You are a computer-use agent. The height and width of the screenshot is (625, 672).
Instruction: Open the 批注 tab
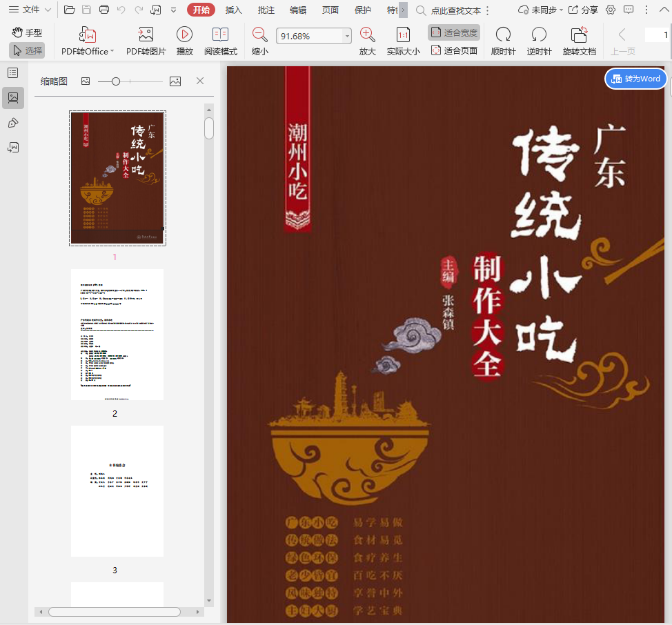[x=266, y=10]
